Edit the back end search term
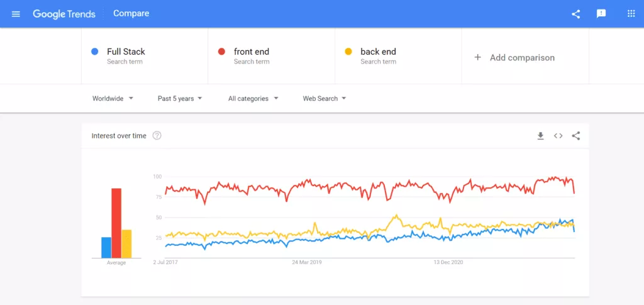 (x=378, y=52)
